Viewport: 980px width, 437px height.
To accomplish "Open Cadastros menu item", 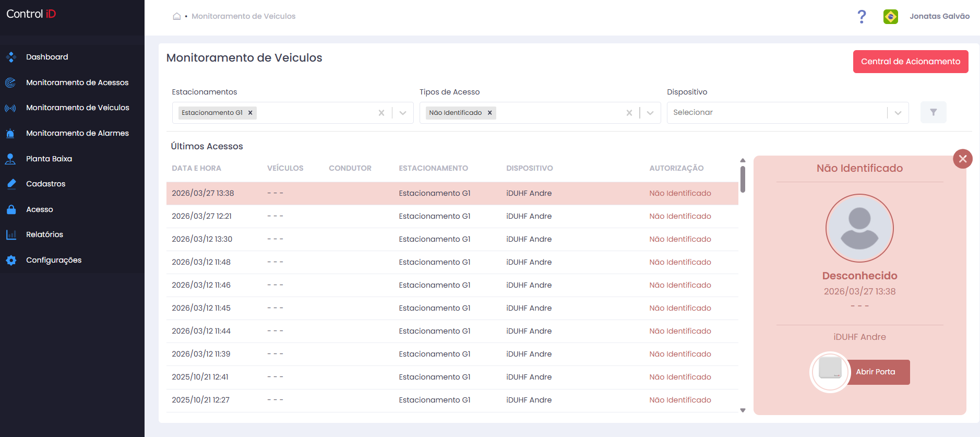I will pyautogui.click(x=46, y=184).
